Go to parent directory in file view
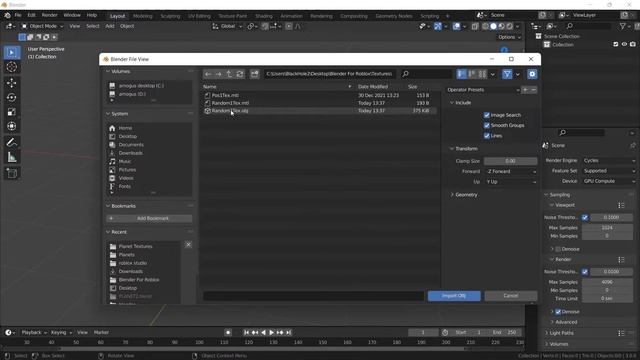 [229, 74]
